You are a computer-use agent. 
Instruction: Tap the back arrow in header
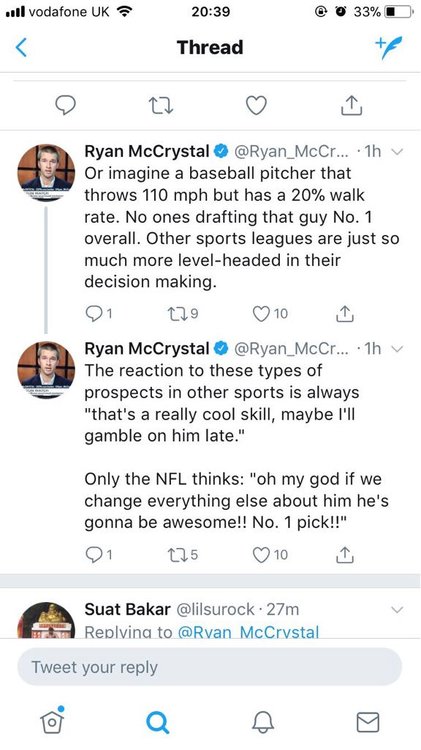pos(21,47)
